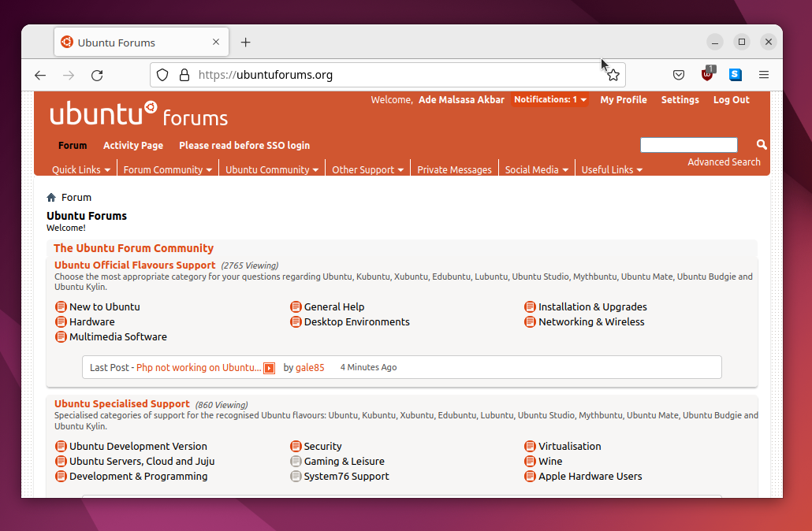Click the forum search magnifier icon
Viewport: 812px width, 531px height.
pyautogui.click(x=762, y=144)
